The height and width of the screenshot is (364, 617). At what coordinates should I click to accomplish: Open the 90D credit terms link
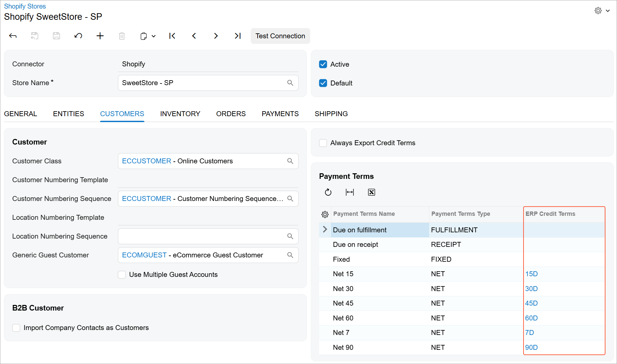click(531, 347)
